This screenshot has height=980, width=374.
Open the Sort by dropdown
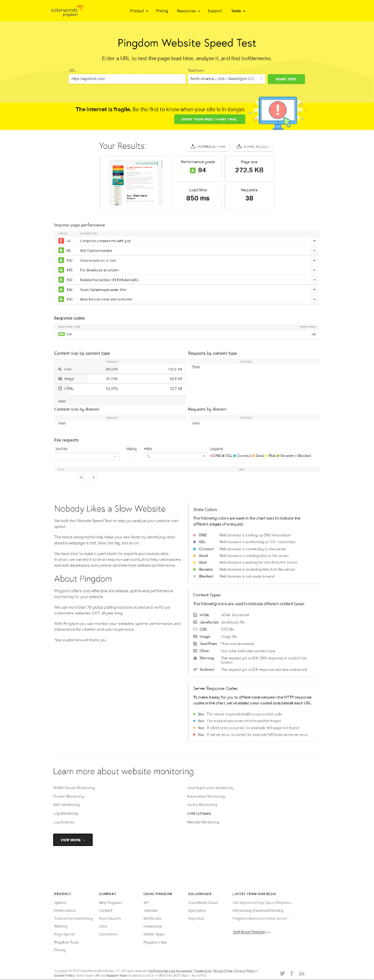tap(87, 456)
